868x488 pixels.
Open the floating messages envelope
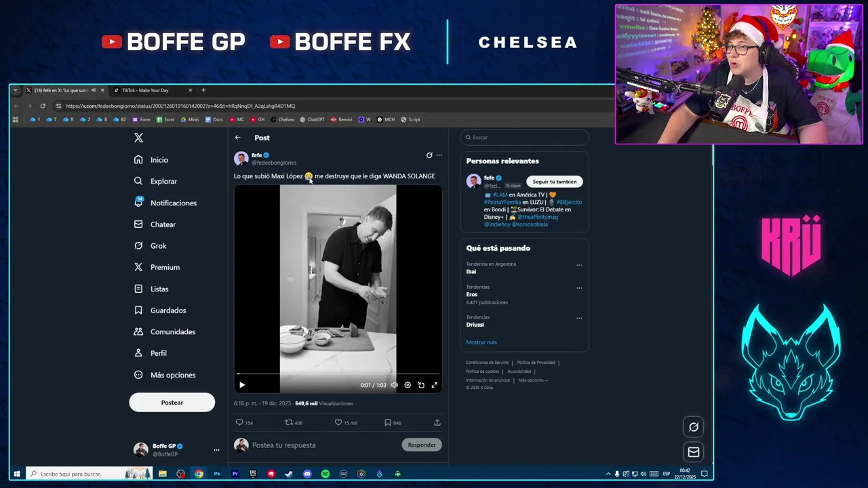click(694, 452)
